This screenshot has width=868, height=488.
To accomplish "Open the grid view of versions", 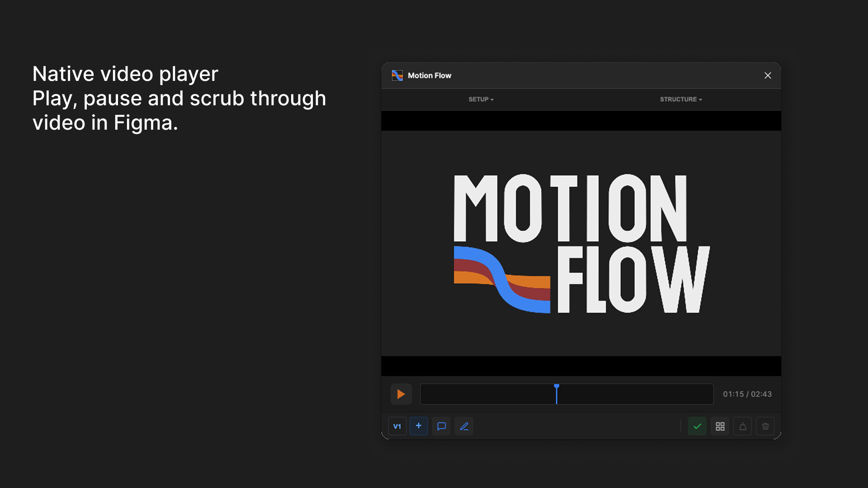I will click(720, 426).
